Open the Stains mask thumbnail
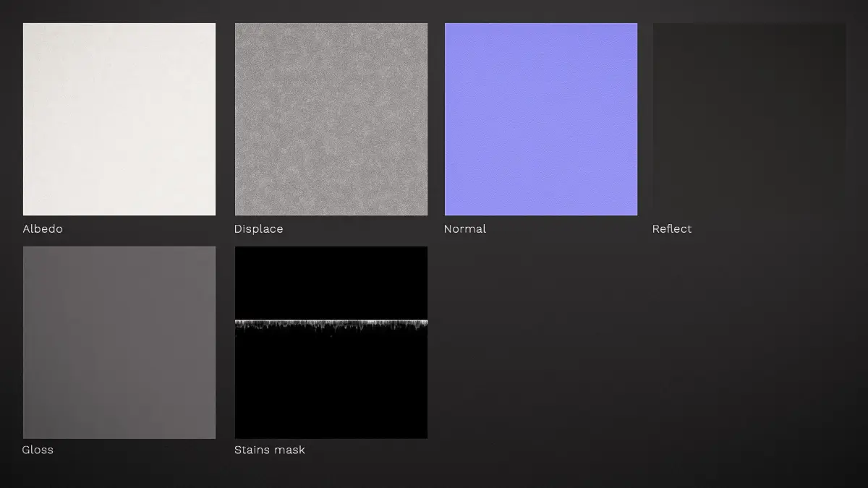This screenshot has width=868, height=488. (x=331, y=342)
